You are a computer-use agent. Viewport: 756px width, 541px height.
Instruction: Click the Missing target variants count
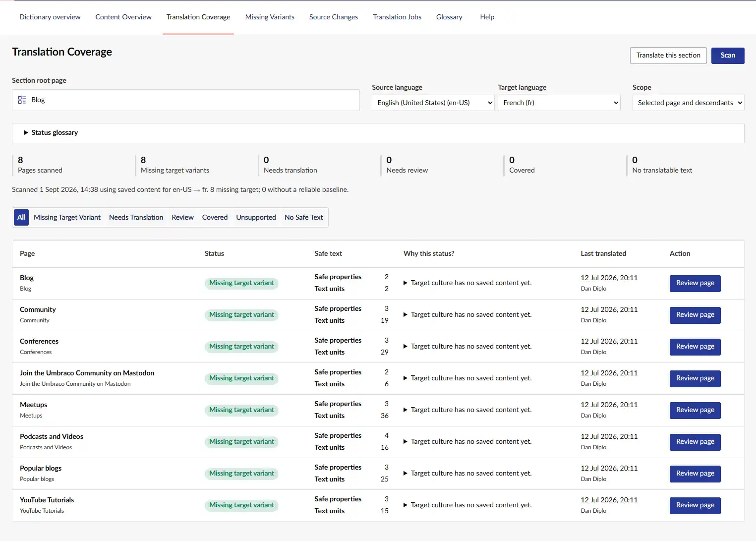143,160
